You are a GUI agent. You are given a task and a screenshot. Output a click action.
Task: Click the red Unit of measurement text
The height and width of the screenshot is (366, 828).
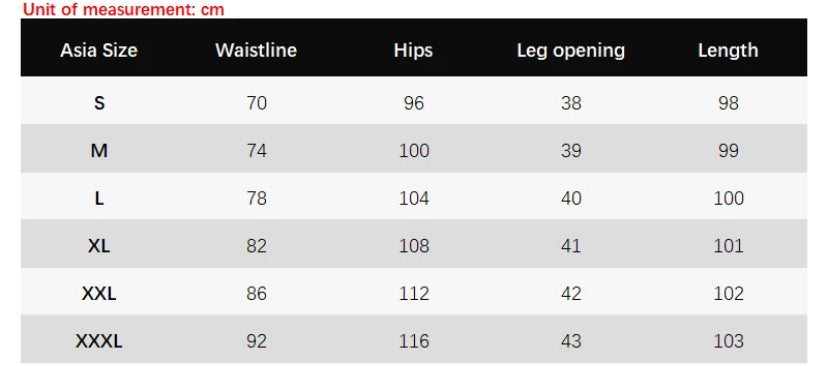click(124, 9)
